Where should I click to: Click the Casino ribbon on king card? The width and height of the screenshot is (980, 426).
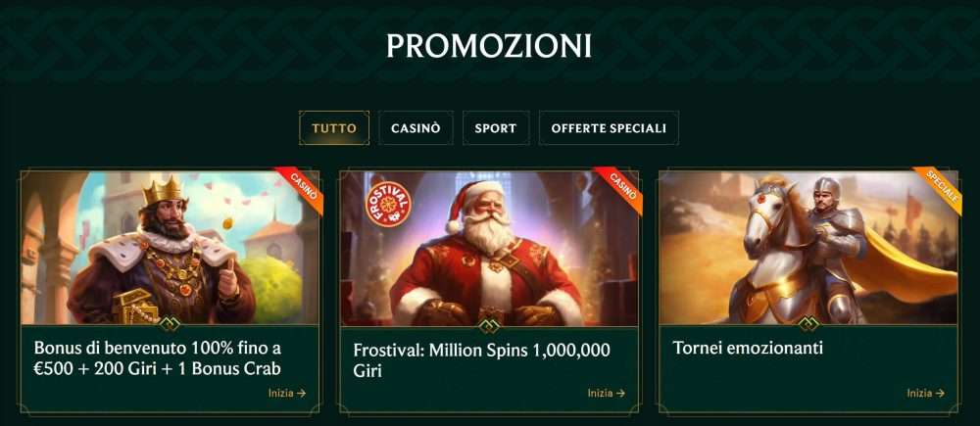(303, 187)
